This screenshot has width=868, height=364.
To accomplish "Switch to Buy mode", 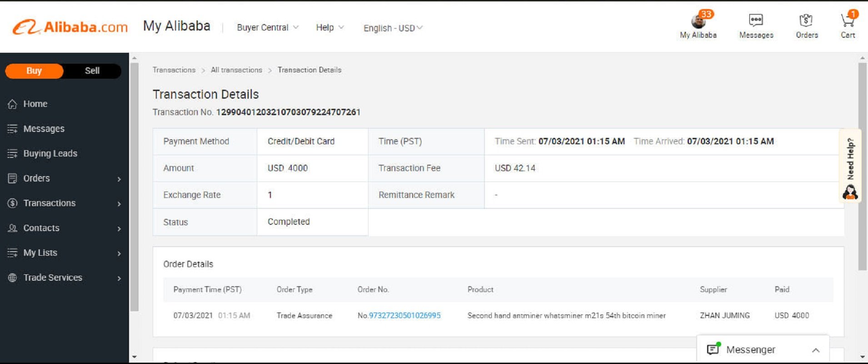I will [34, 71].
